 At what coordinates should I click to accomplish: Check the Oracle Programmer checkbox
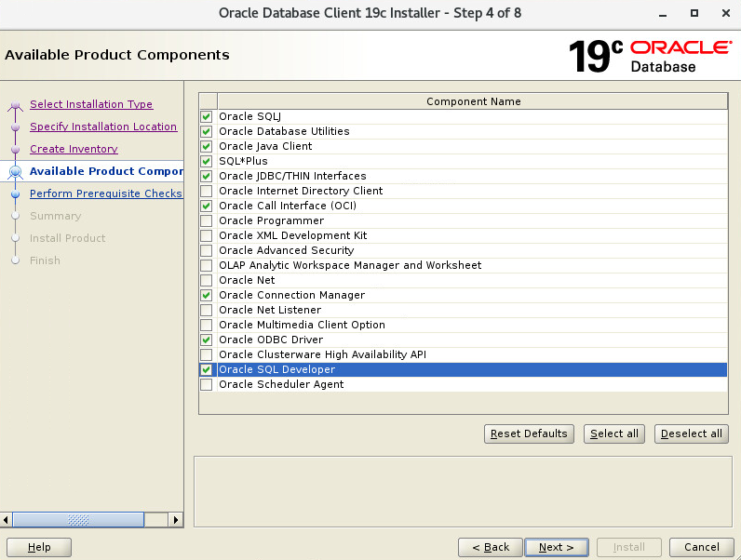coord(206,220)
